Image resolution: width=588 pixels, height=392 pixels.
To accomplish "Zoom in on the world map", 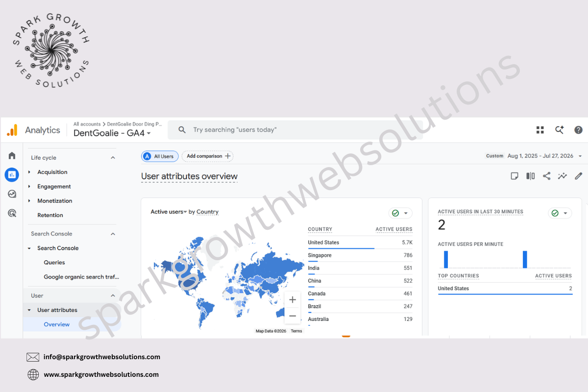I will [x=293, y=300].
